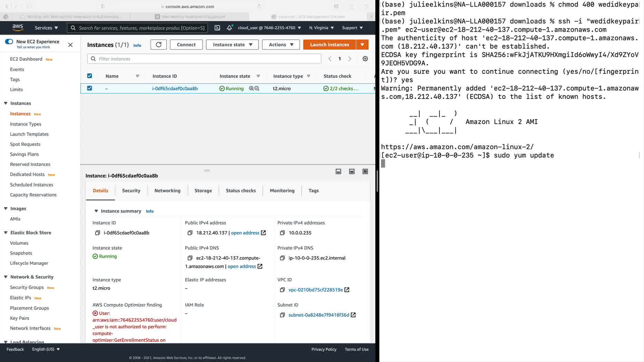
Task: Click the Connect button
Action: (x=186, y=44)
